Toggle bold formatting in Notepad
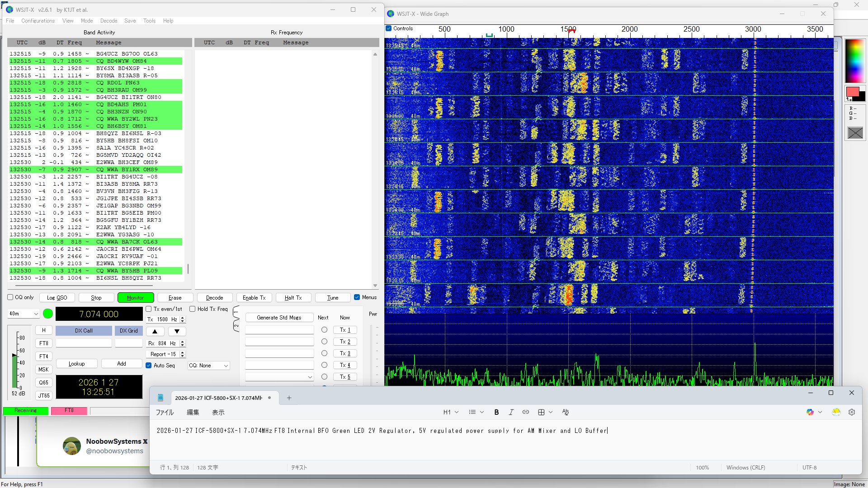 click(x=496, y=412)
